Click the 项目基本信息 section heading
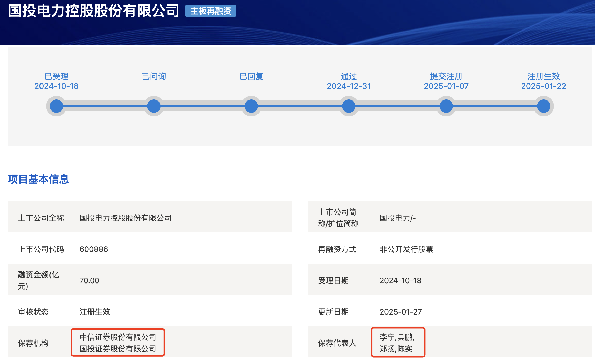The image size is (595, 364). (x=38, y=179)
